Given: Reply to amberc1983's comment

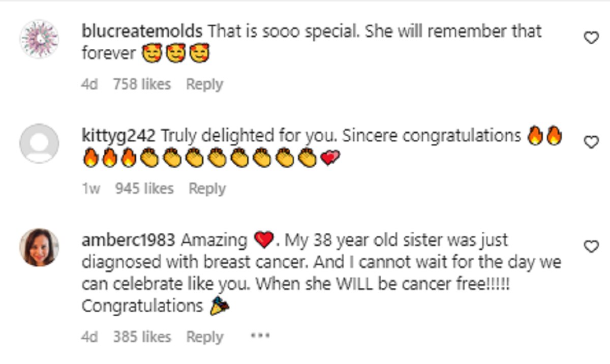Looking at the screenshot, I should 204,336.
